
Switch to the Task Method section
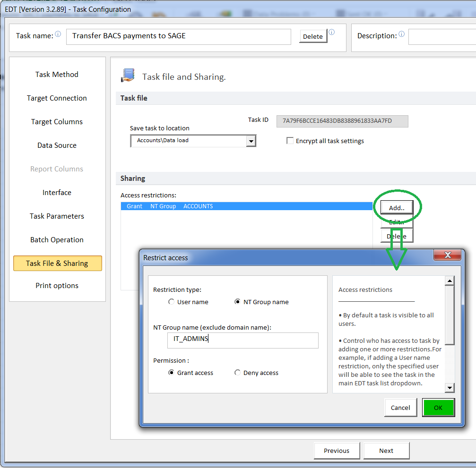coord(57,74)
